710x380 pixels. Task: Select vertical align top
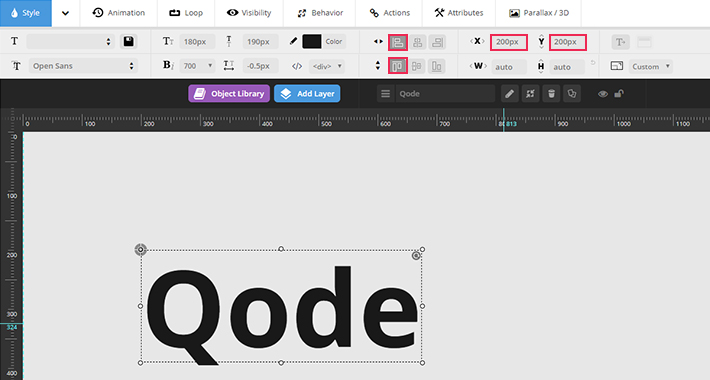(x=398, y=66)
